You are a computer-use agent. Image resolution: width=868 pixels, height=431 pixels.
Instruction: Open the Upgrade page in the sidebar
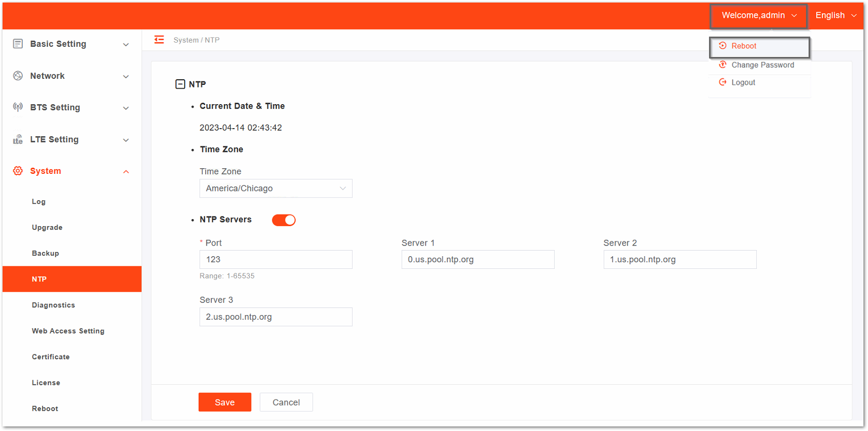tap(47, 228)
